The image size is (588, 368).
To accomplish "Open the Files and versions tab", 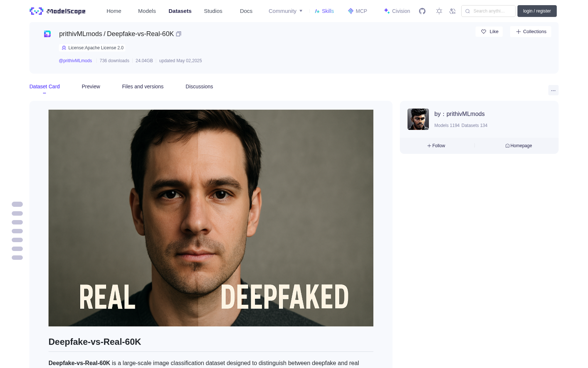I will [143, 86].
